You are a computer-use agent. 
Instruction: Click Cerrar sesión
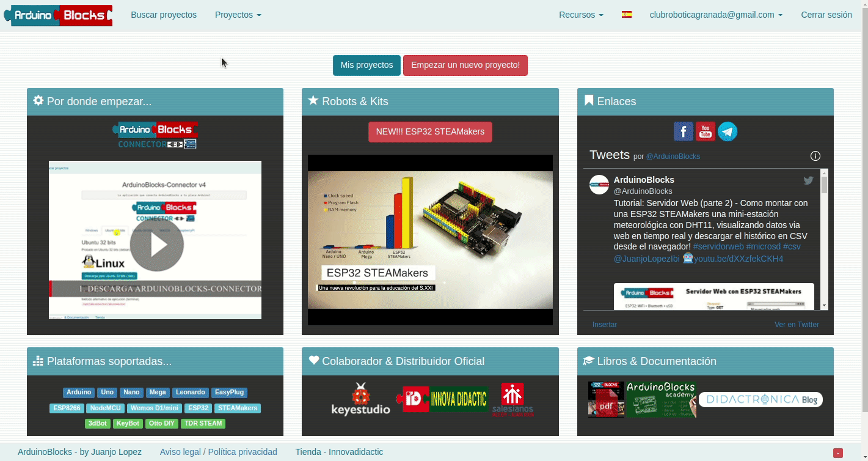826,15
